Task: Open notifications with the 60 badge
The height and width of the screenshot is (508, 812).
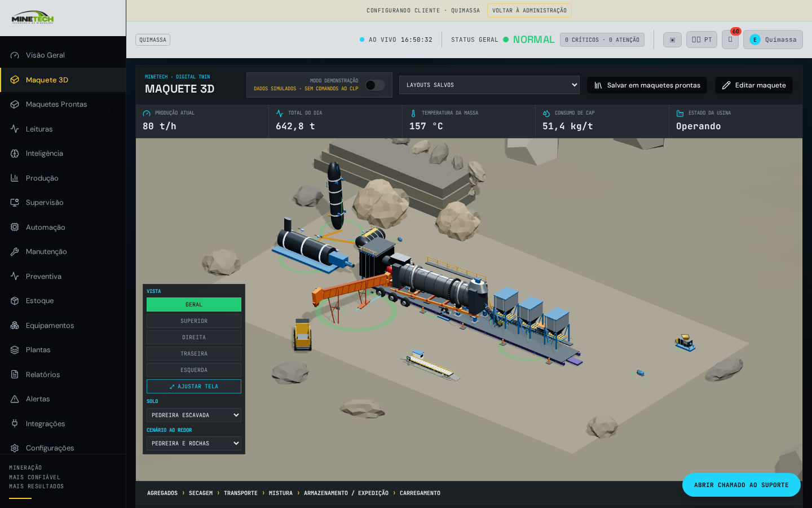Action: (x=730, y=40)
